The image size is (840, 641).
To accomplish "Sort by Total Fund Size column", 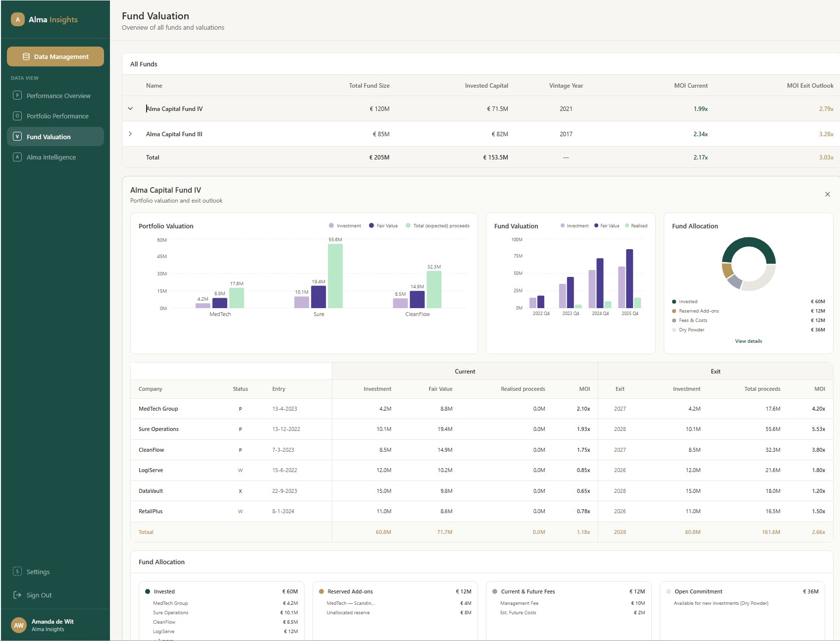I will [369, 86].
